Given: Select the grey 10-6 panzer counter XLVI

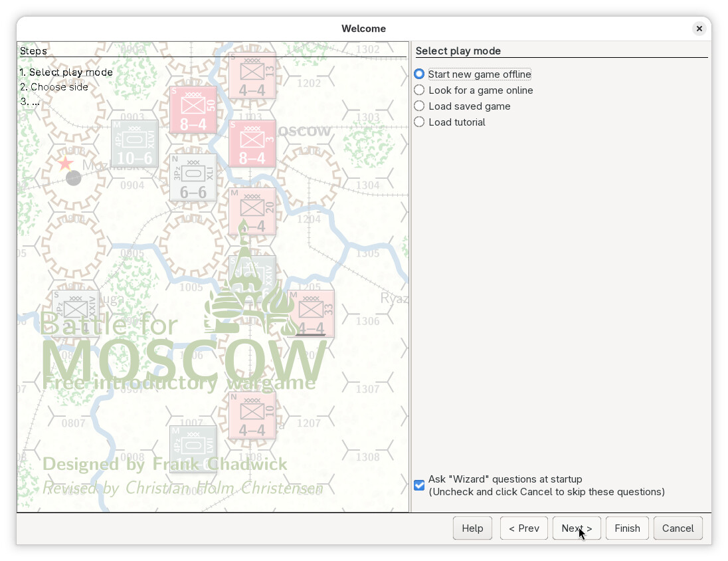Looking at the screenshot, I should (135, 144).
